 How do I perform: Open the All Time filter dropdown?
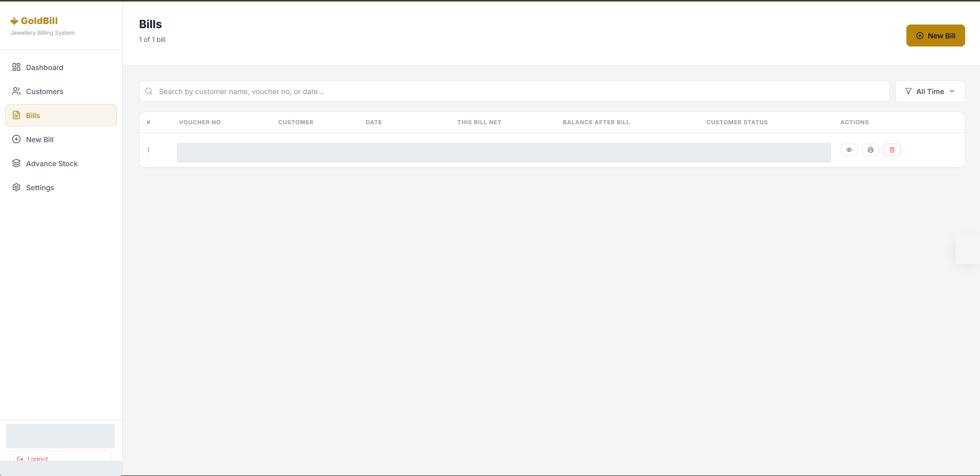pyautogui.click(x=930, y=92)
